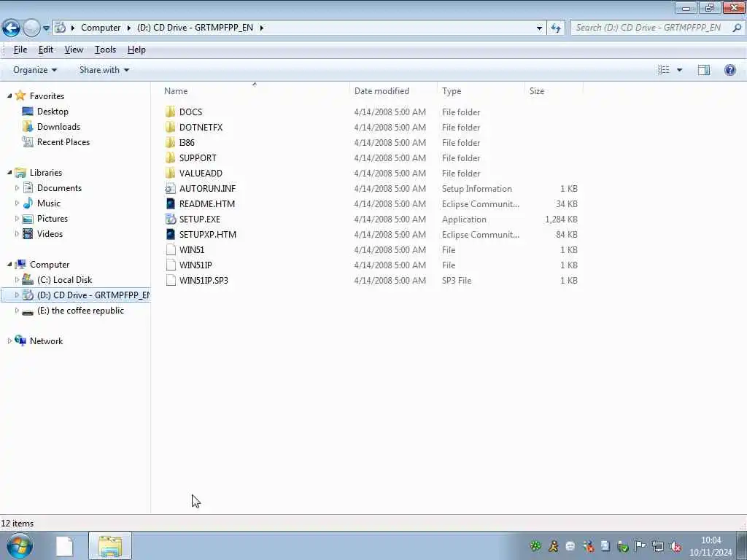
Task: Select the SETUP.EXE application icon
Action: (x=170, y=219)
